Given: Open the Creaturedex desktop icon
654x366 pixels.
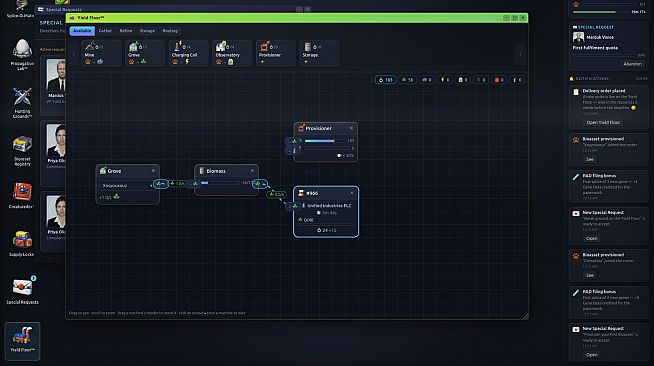Looking at the screenshot, I should click(x=22, y=195).
